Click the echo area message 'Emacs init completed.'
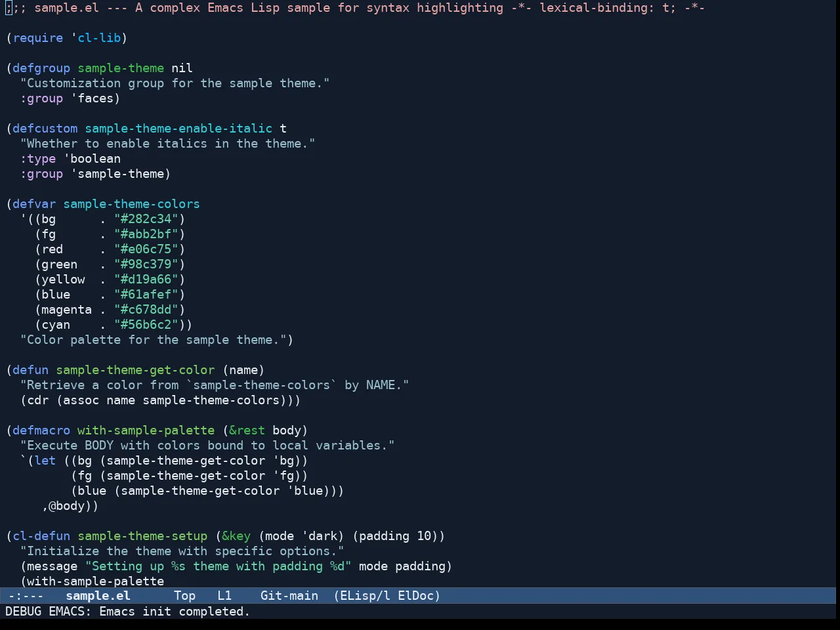 175,612
